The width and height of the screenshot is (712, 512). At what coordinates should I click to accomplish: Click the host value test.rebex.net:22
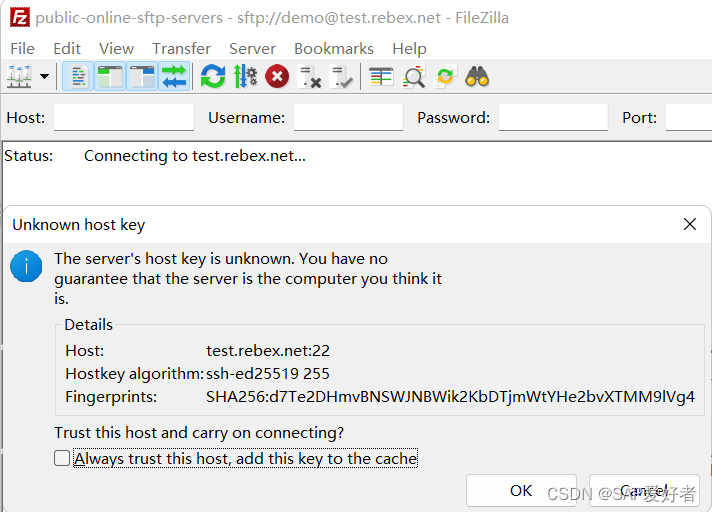tap(268, 350)
